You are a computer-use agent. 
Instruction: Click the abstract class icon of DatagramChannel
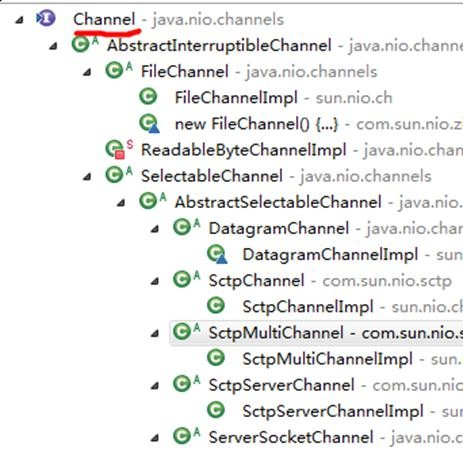point(182,227)
